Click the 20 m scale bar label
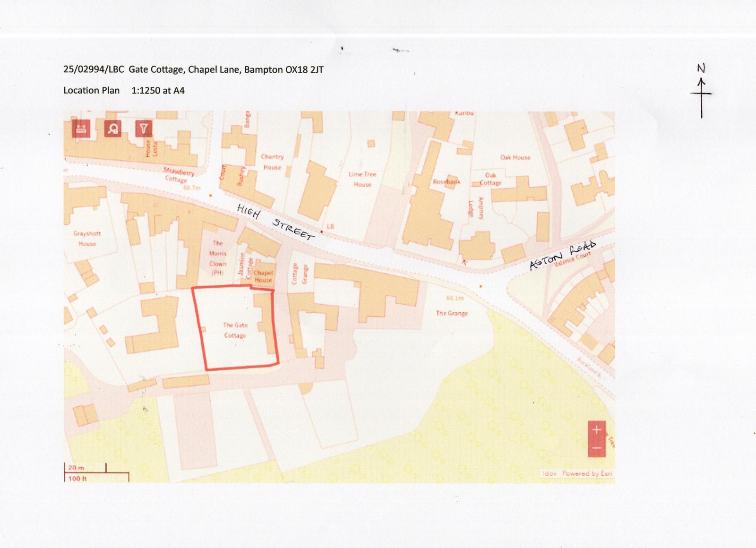 (x=76, y=468)
